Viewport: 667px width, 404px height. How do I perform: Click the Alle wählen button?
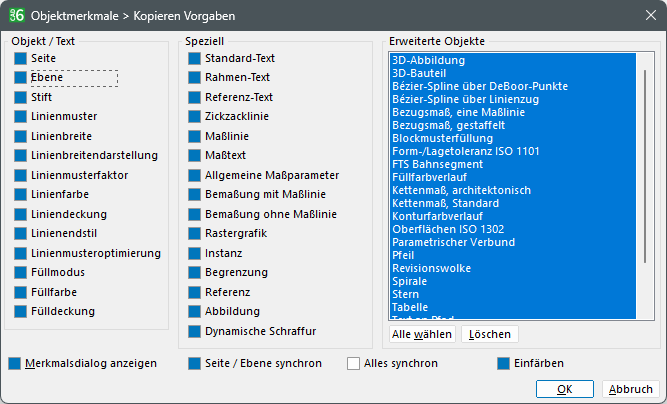pyautogui.click(x=422, y=334)
